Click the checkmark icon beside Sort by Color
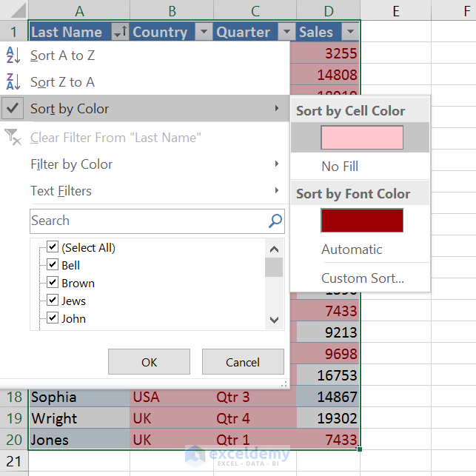 (13, 108)
